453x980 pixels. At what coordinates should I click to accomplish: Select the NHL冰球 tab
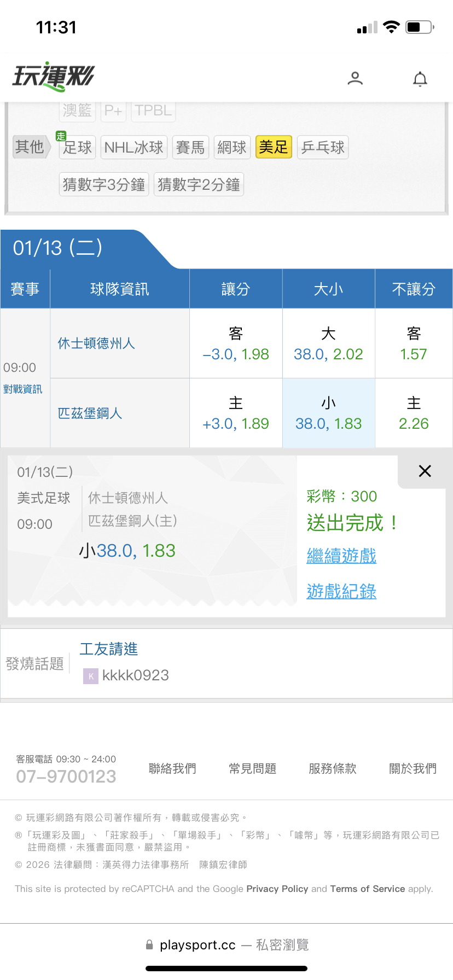point(134,147)
